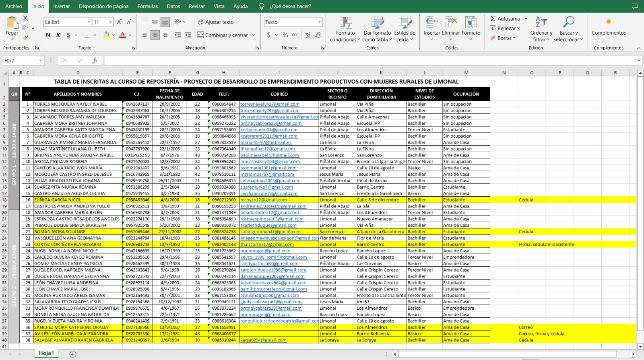Open the Name Box dropdown arrow

(x=40, y=60)
